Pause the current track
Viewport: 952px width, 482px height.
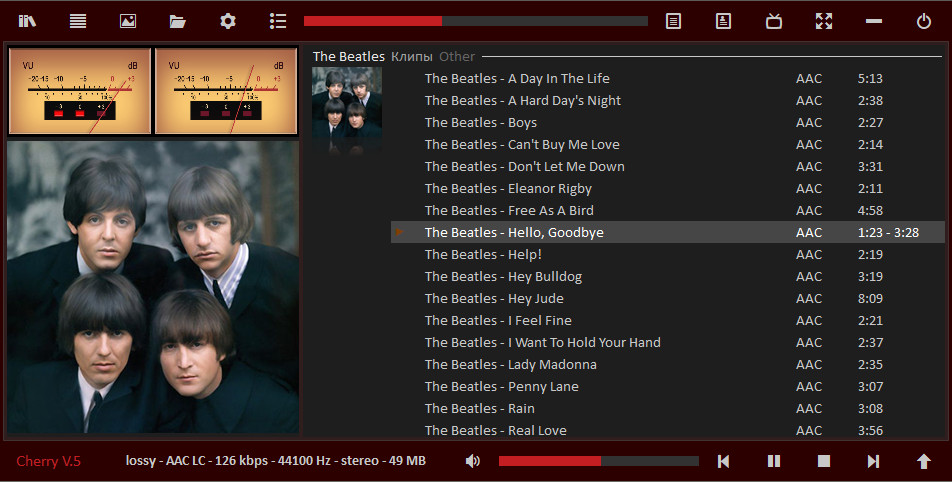774,461
